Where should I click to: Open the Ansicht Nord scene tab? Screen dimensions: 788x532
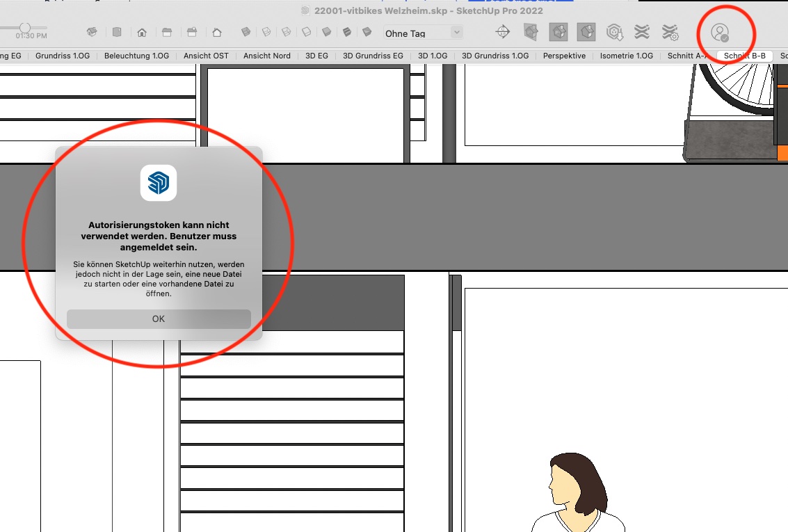(x=267, y=56)
